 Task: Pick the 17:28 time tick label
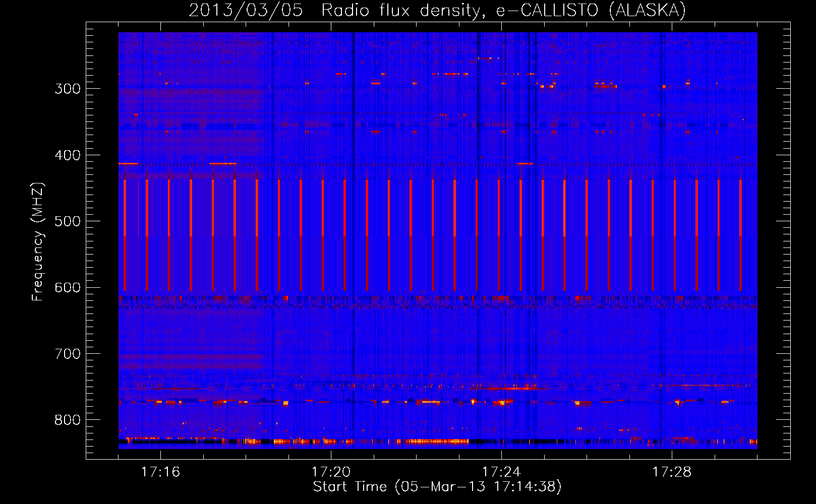(672, 472)
